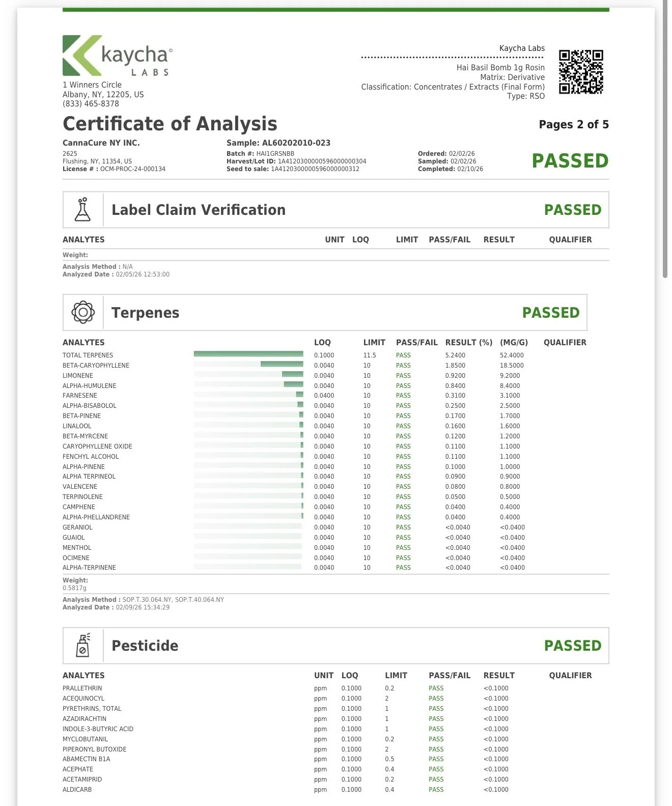Viewport: 672px width, 806px height.
Task: Click the Pages 2 of 5 indicator
Action: [x=574, y=125]
